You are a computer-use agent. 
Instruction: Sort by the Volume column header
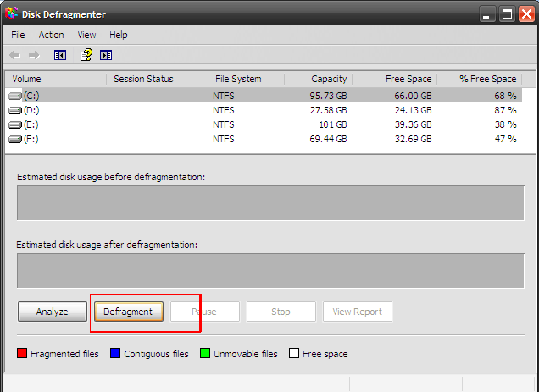[x=56, y=79]
